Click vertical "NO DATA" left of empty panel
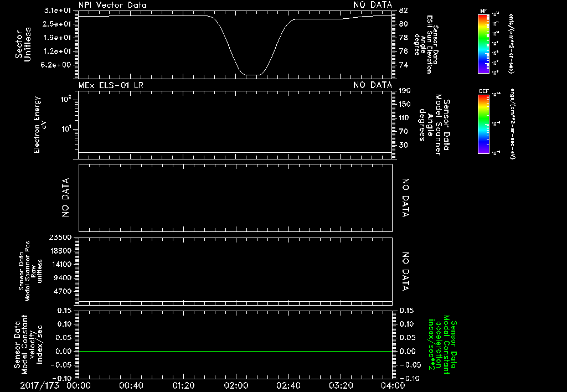Image resolution: width=567 pixels, height=392 pixels. [x=65, y=198]
